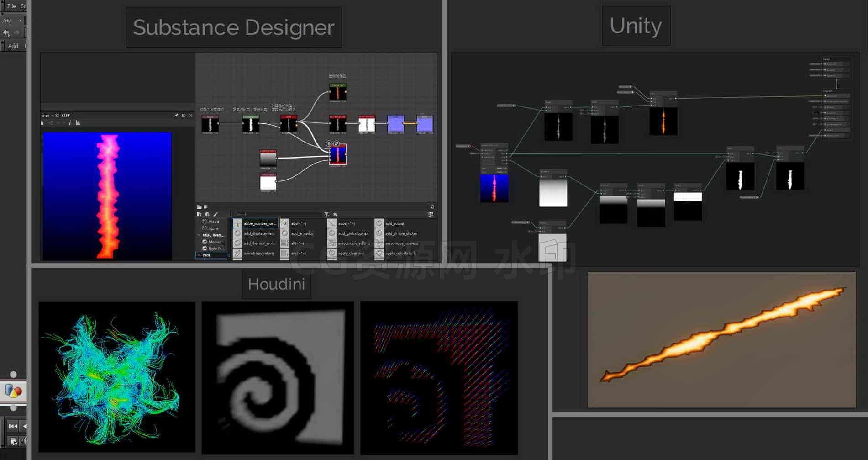This screenshot has width=868, height=460.
Task: Open histogram in the 2D View toolbar
Action: point(78,123)
